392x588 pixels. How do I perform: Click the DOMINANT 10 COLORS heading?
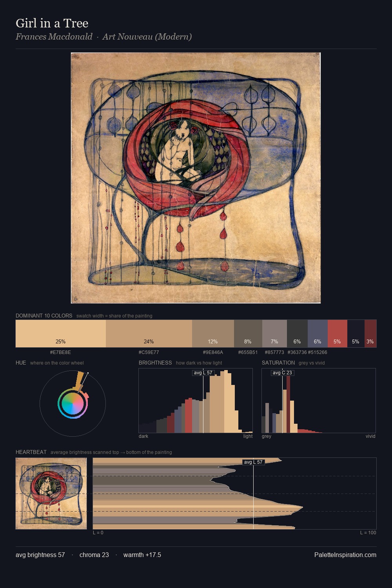click(x=44, y=316)
